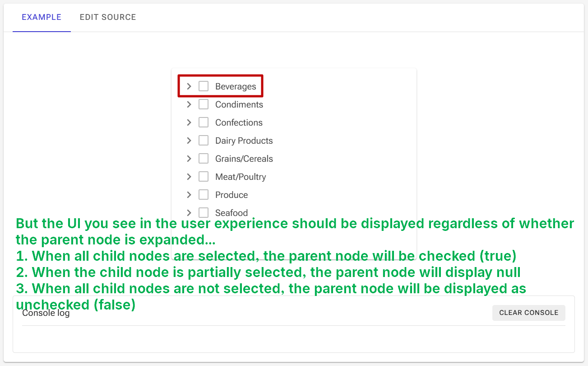
Task: Click the chevron beside Confections
Action: tap(189, 122)
